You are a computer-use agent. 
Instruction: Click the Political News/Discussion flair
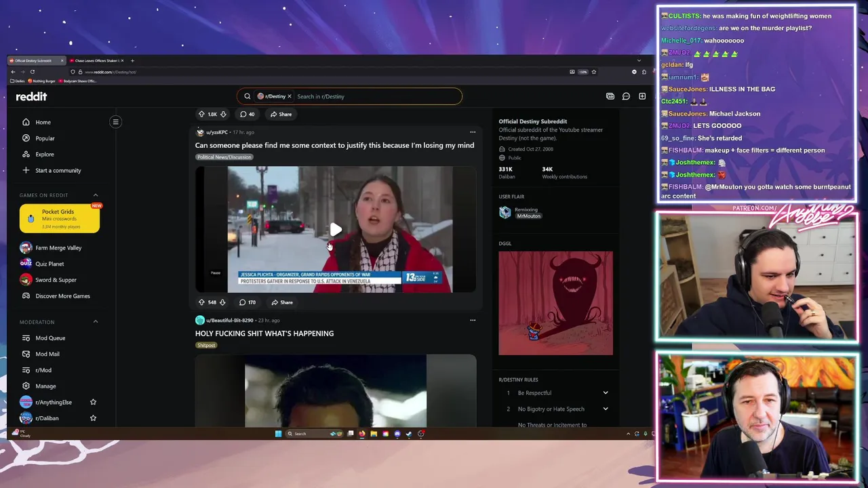coord(224,157)
